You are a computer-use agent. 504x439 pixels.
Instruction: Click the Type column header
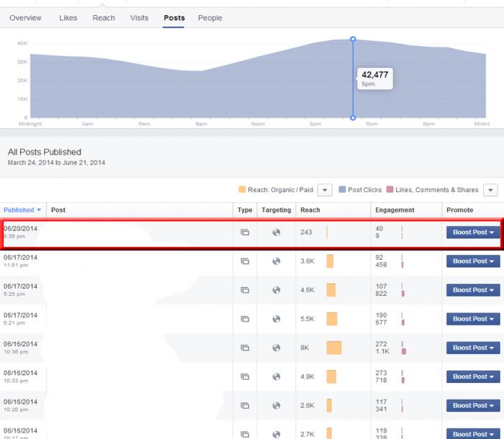tap(245, 210)
